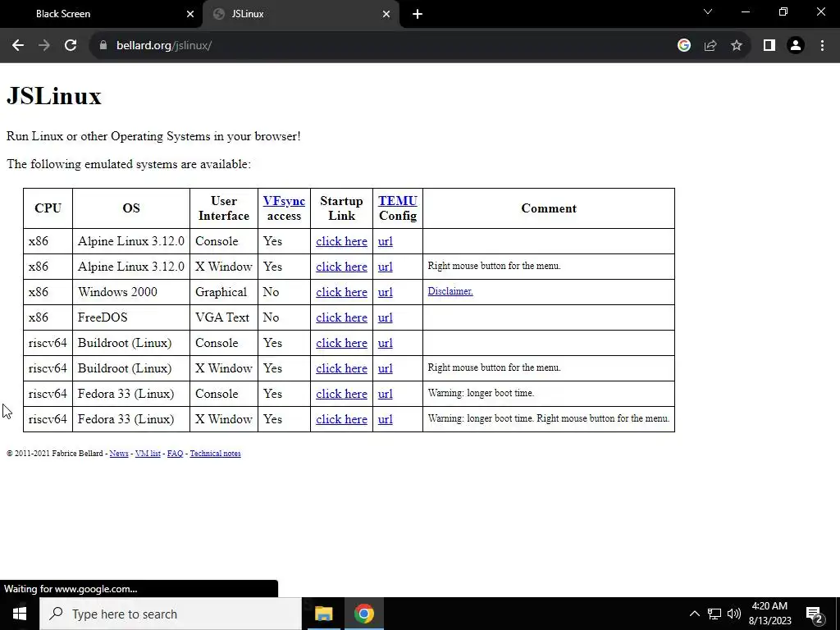840x630 pixels.
Task: Select the JSLinux tab
Action: 301,15
